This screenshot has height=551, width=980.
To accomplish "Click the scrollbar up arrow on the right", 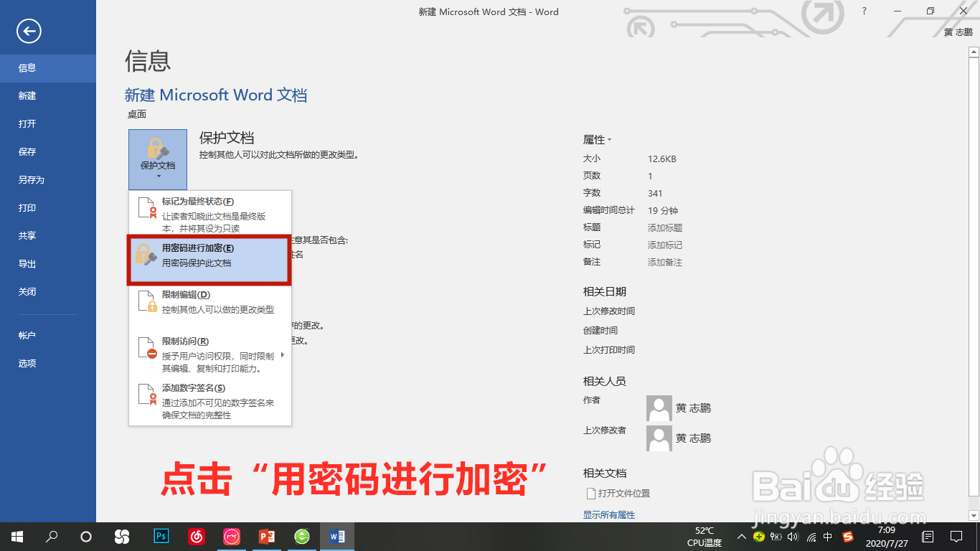I will 974,51.
